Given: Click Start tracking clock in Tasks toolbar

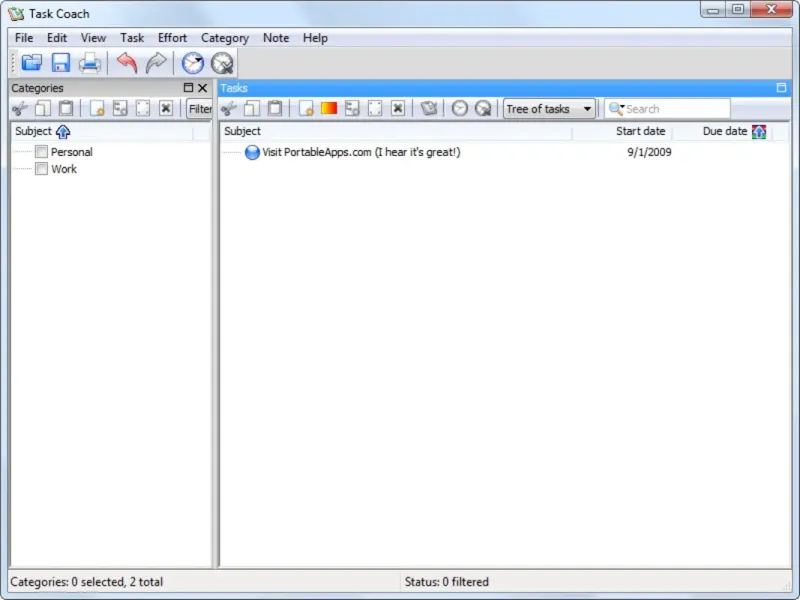Looking at the screenshot, I should pos(460,108).
